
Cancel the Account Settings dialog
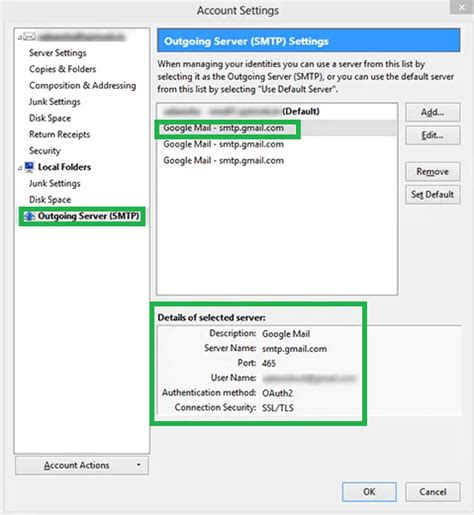[433, 492]
